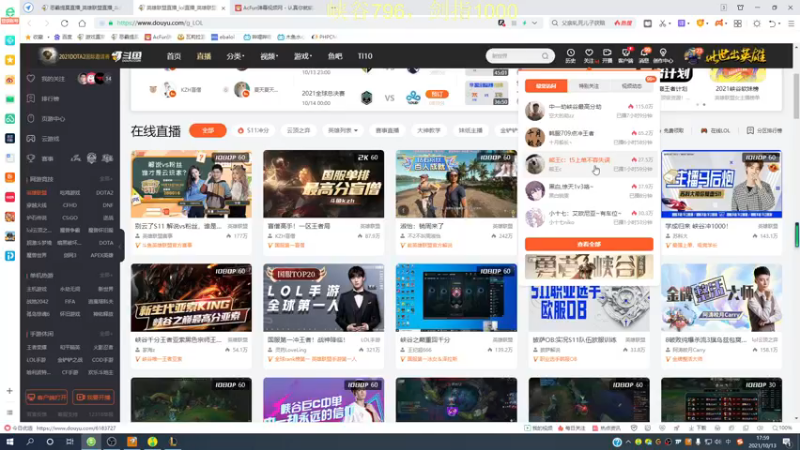Click the user avatar in Douyu header
Viewport: 800px width, 450px height.
[693, 55]
